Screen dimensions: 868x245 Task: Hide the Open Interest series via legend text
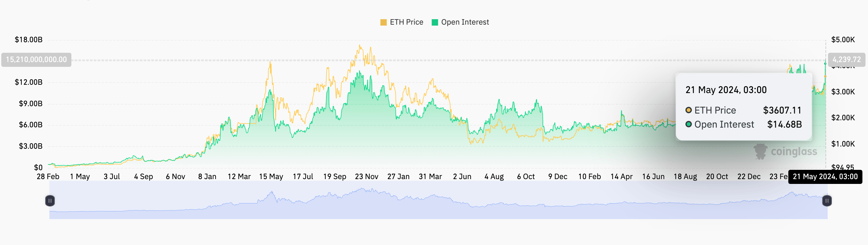tap(465, 22)
